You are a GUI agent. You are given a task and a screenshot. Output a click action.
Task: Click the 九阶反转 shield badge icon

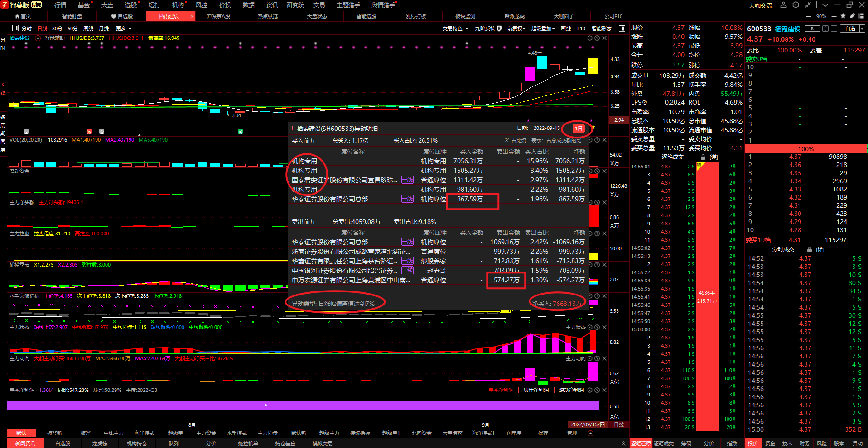click(x=499, y=28)
